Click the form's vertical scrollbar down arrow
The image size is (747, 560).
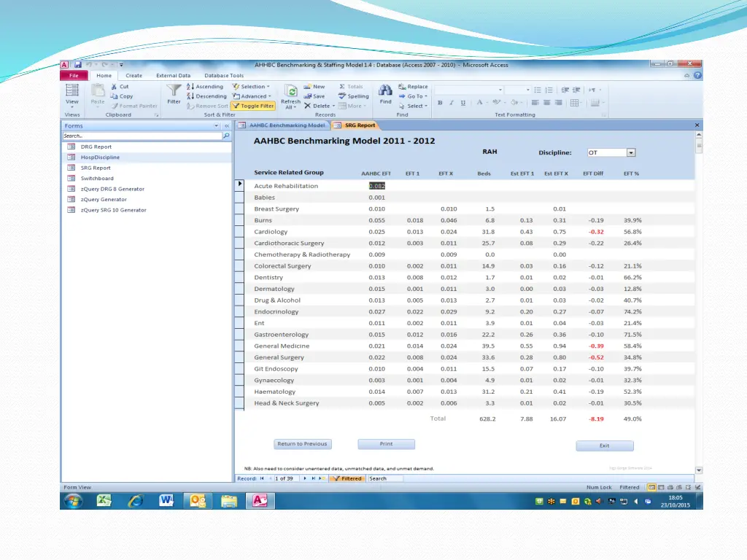point(699,470)
